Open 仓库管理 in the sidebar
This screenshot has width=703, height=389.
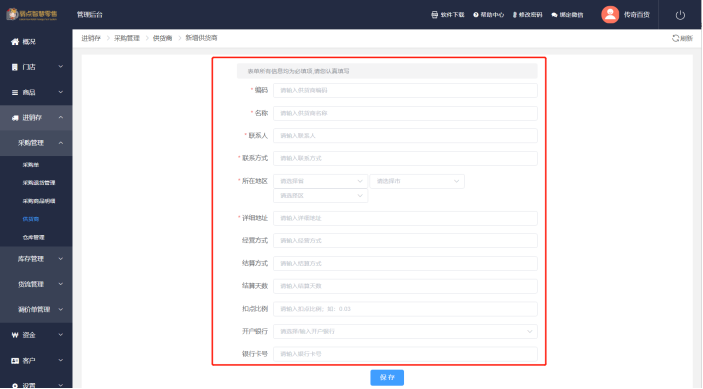pyautogui.click(x=34, y=238)
